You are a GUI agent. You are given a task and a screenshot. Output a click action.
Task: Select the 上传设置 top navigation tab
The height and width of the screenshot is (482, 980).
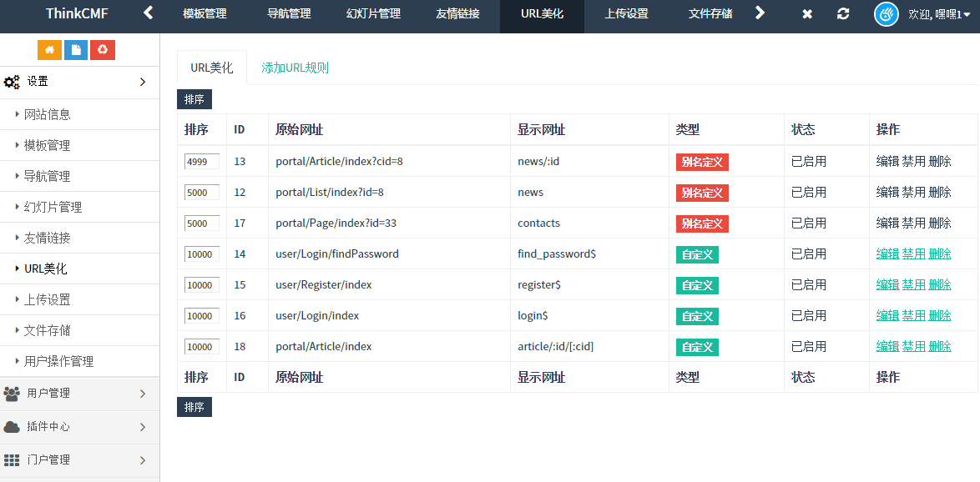coord(626,14)
